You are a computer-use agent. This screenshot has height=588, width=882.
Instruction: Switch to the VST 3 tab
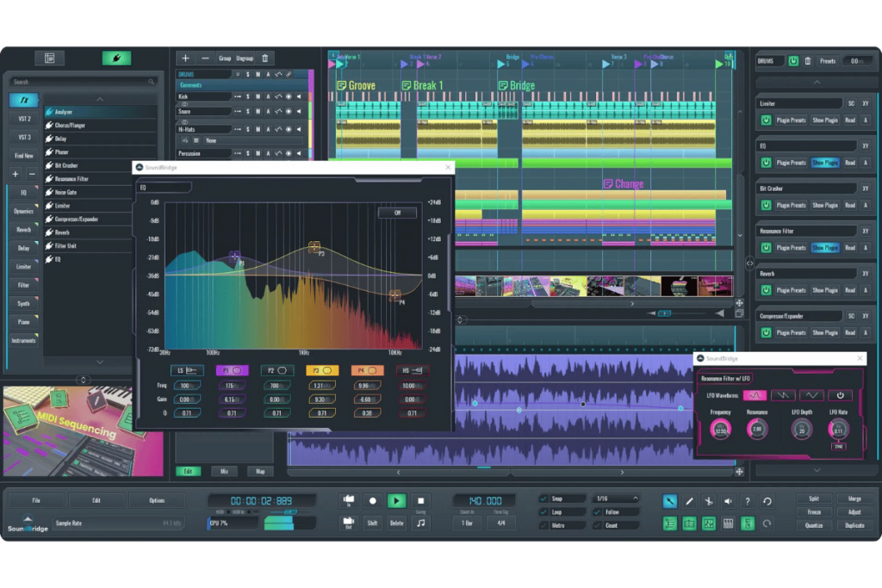point(24,137)
